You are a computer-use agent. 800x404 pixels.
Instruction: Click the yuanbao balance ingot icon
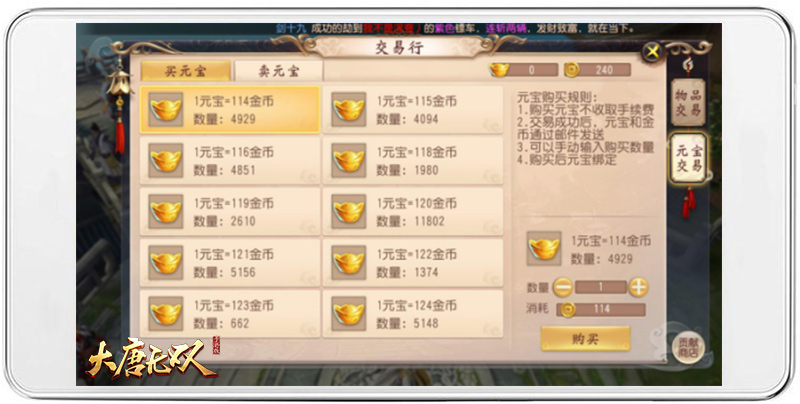(x=499, y=70)
